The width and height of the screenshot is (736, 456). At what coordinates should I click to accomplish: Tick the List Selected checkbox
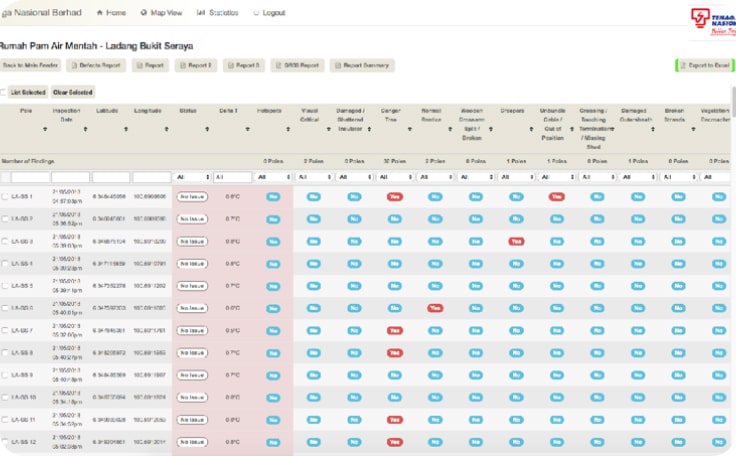[4, 92]
